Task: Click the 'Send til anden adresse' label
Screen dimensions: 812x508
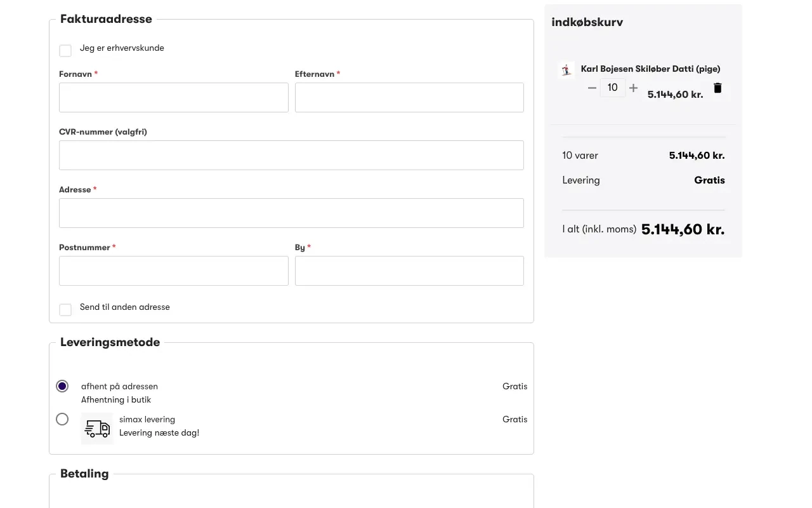Action: (x=125, y=307)
